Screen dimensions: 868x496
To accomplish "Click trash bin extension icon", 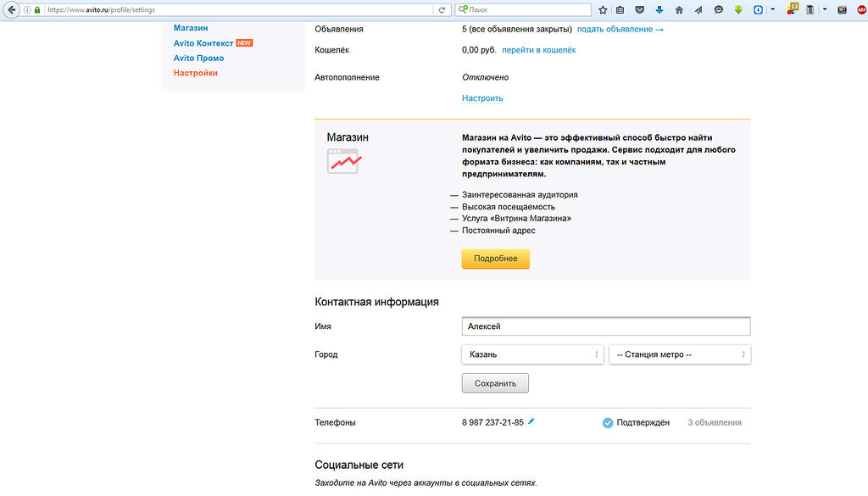I will (x=810, y=10).
